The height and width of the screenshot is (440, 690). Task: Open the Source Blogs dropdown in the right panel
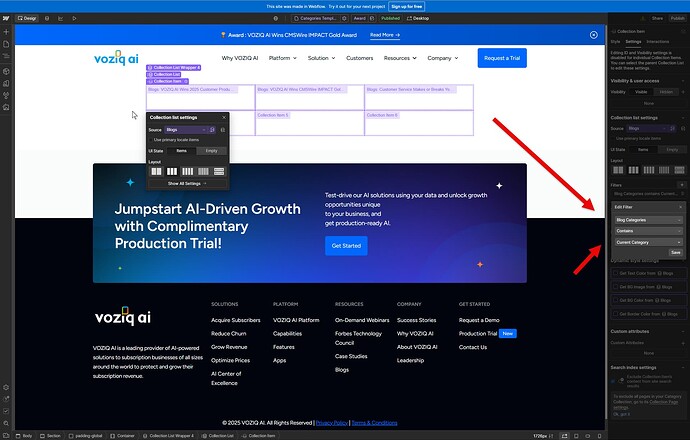point(647,128)
